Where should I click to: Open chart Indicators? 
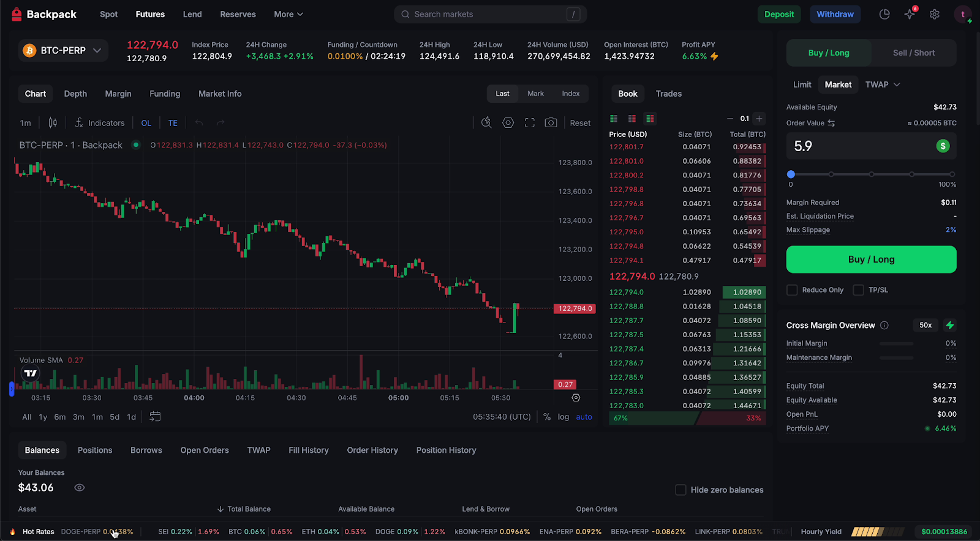coord(99,123)
